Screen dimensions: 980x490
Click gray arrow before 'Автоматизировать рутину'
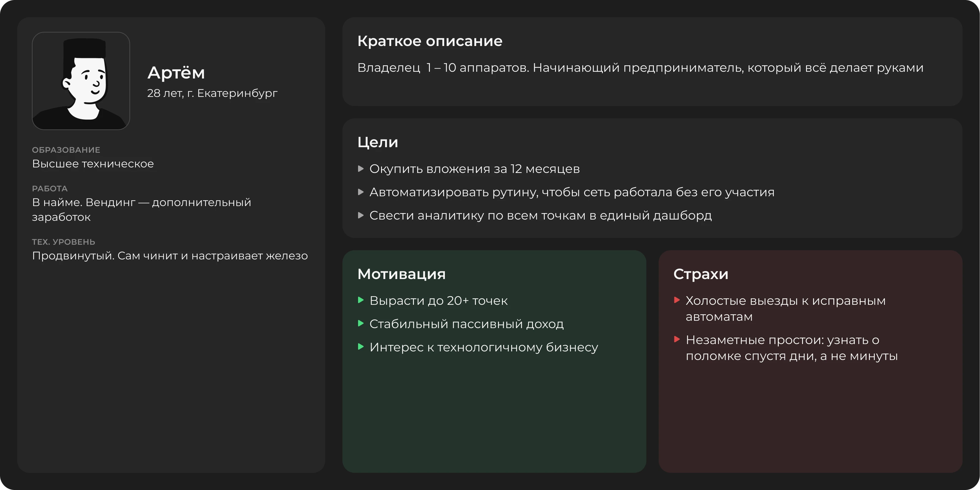tap(361, 192)
